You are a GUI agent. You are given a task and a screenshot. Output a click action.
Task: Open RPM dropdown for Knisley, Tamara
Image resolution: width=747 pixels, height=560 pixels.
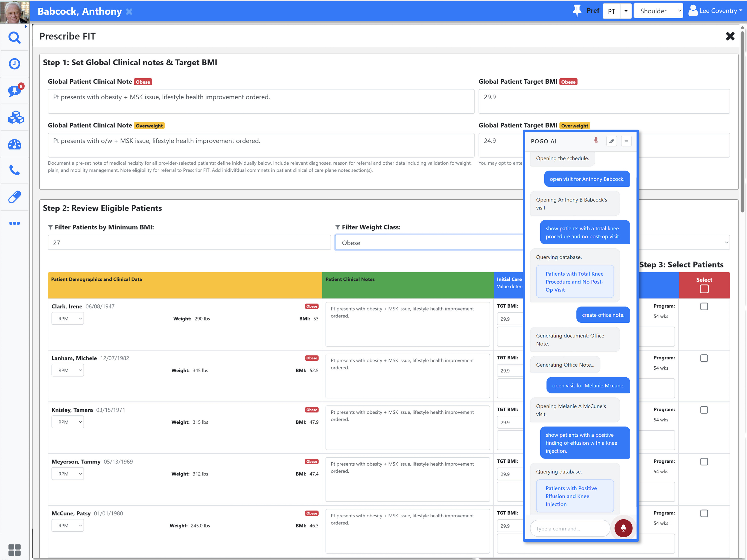click(68, 422)
